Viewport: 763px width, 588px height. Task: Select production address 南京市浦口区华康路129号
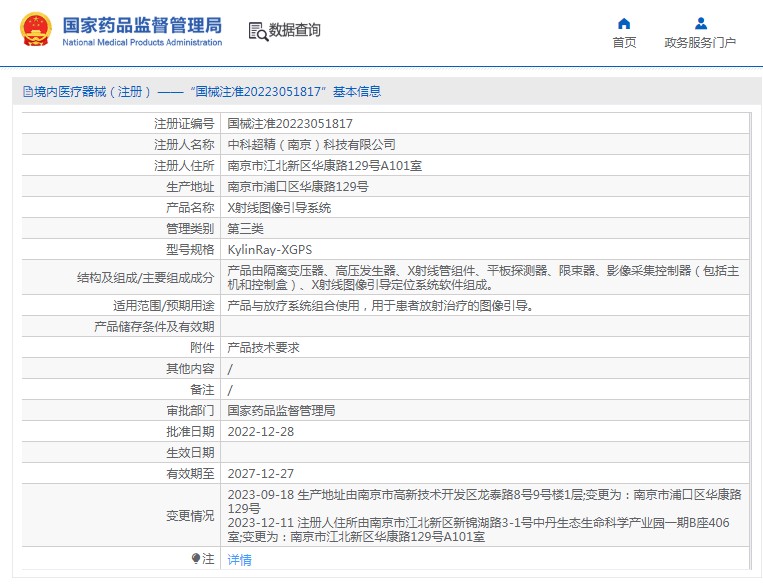coord(298,187)
